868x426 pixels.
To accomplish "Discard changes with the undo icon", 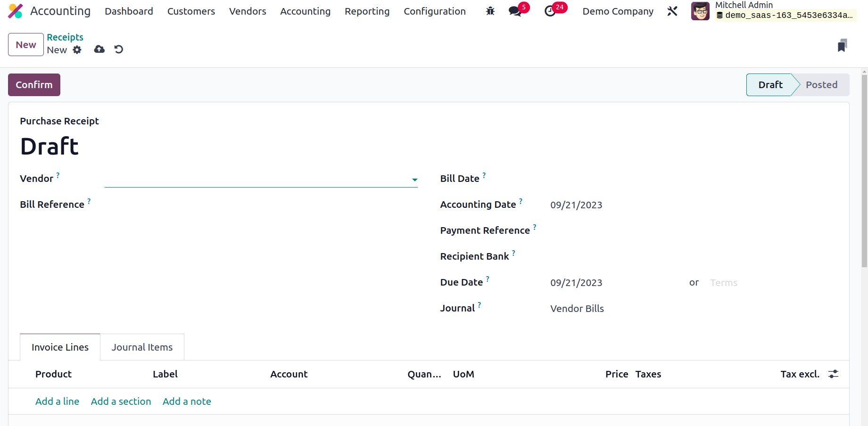I will point(119,49).
